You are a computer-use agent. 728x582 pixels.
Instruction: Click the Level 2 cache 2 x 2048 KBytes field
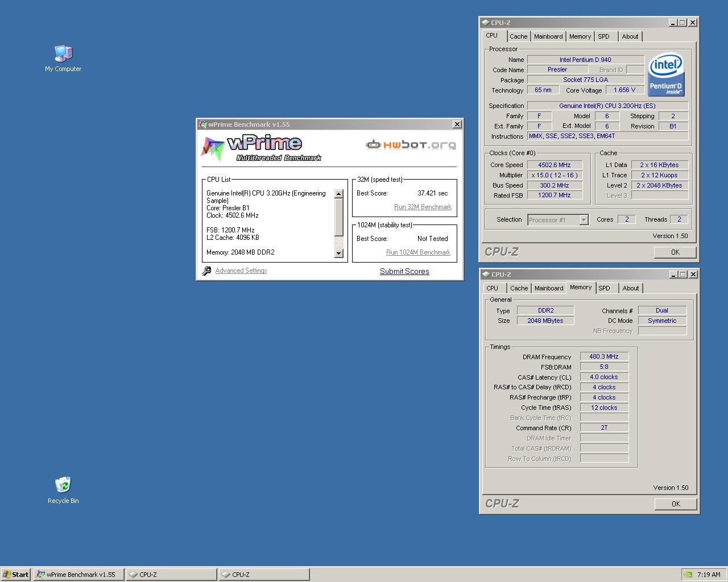(660, 185)
